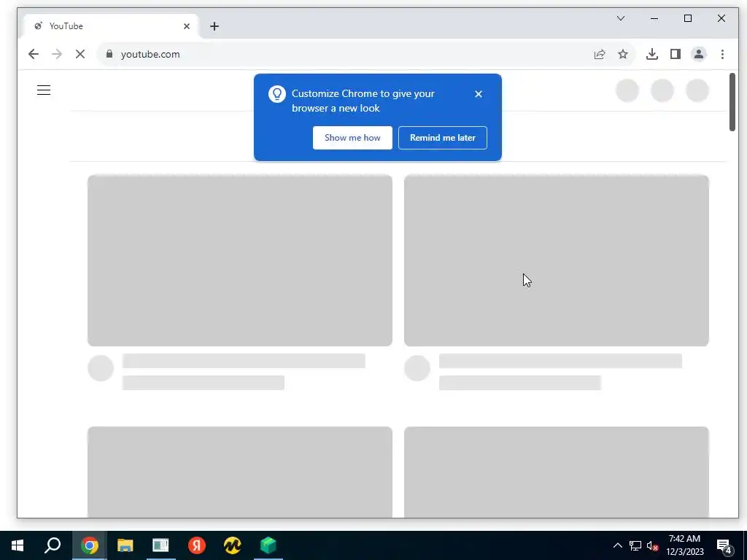Open the Windows Start menu
Viewport: 747px width, 560px height.
pyautogui.click(x=18, y=545)
